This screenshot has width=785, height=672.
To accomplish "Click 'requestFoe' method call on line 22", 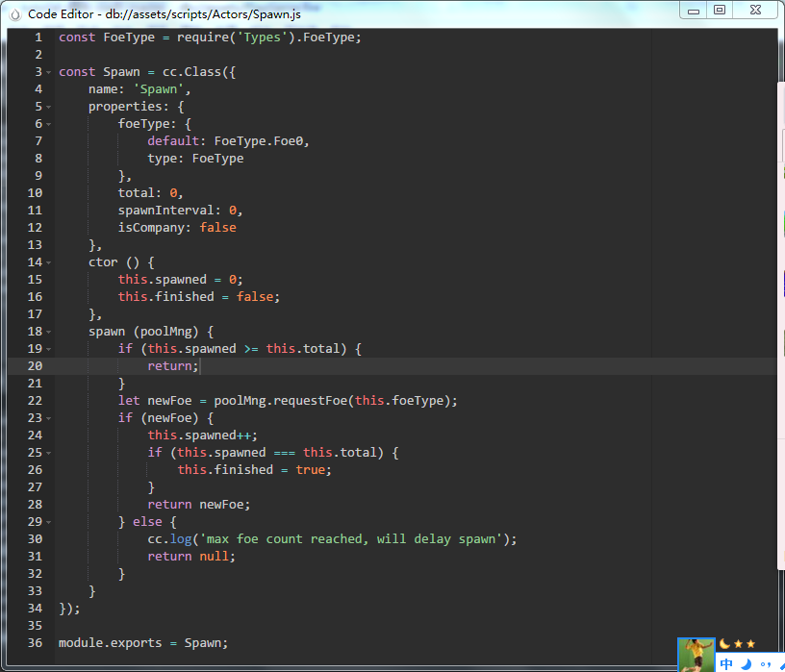I will point(311,401).
